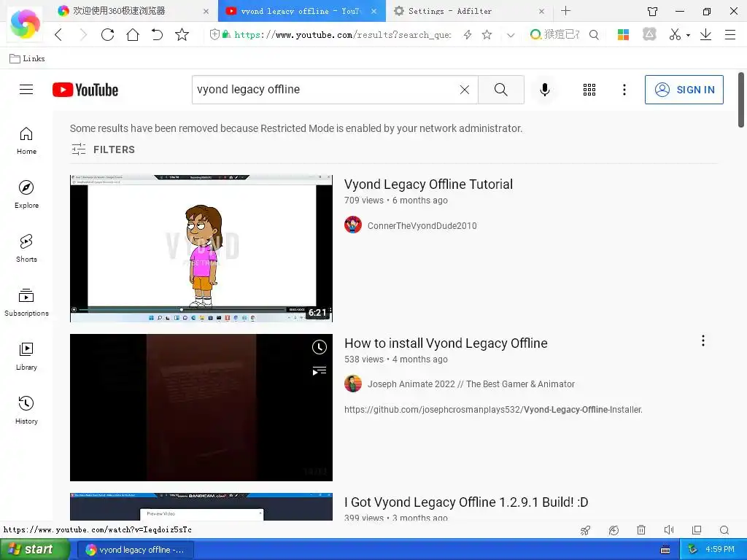The width and height of the screenshot is (747, 560).
Task: Open the colorful extensions grid icon
Action: 623,34
